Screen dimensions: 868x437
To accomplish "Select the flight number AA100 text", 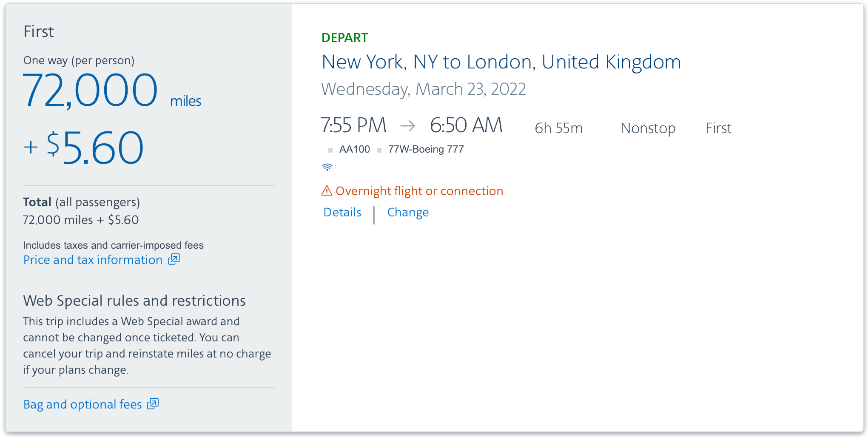I will pyautogui.click(x=354, y=149).
